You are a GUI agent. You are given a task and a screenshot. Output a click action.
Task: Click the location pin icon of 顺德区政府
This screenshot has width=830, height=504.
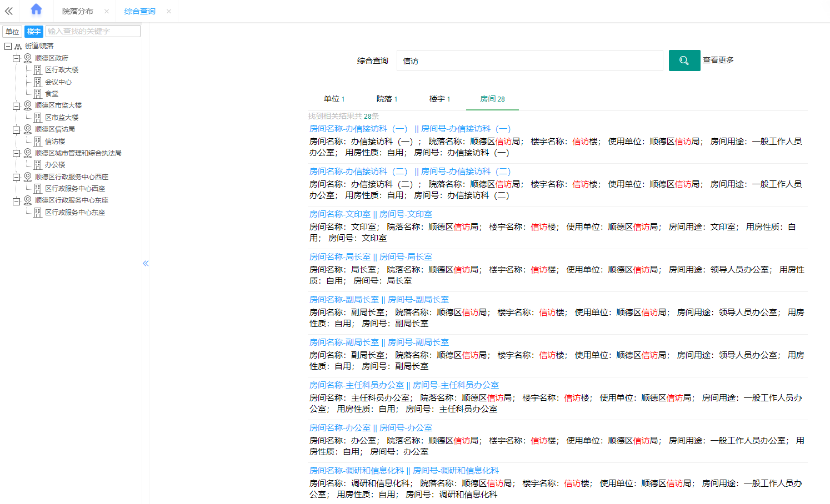click(28, 58)
